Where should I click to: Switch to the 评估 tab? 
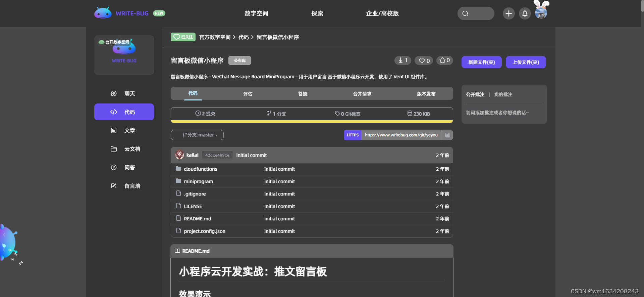(x=248, y=94)
